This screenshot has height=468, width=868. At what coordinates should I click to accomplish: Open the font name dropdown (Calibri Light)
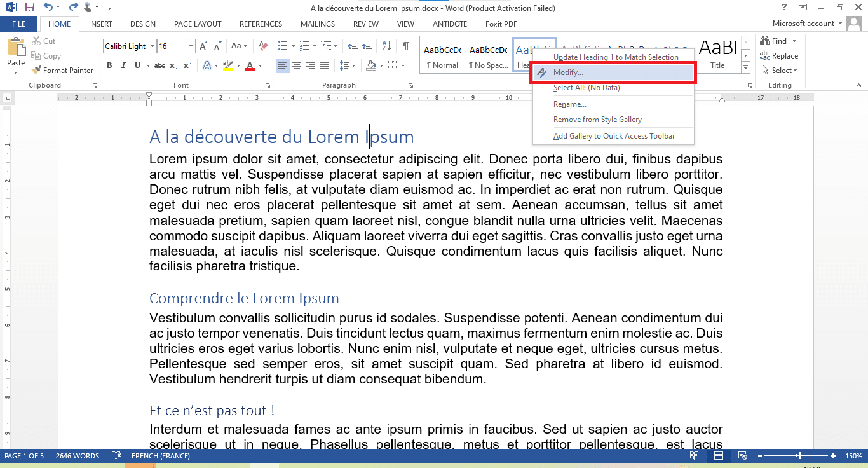(x=152, y=46)
